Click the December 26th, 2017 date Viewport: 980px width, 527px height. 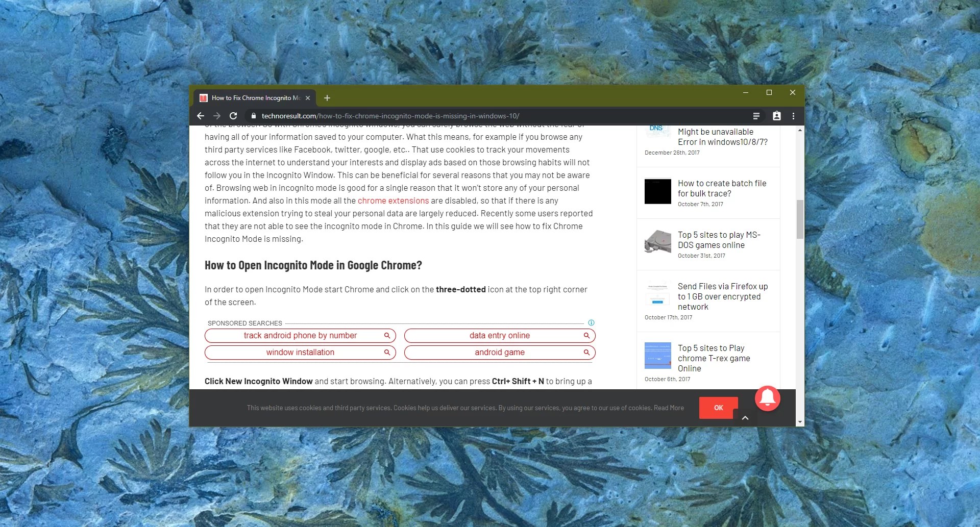coord(672,153)
